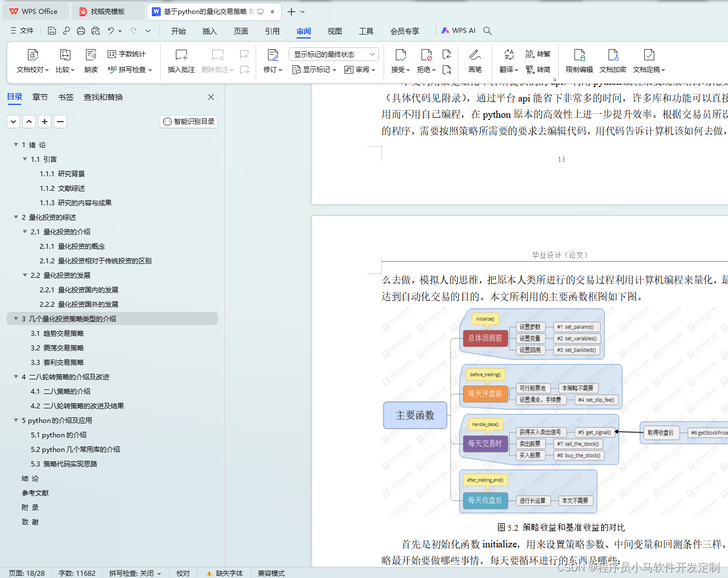Open 字数统计 word count

(x=127, y=54)
